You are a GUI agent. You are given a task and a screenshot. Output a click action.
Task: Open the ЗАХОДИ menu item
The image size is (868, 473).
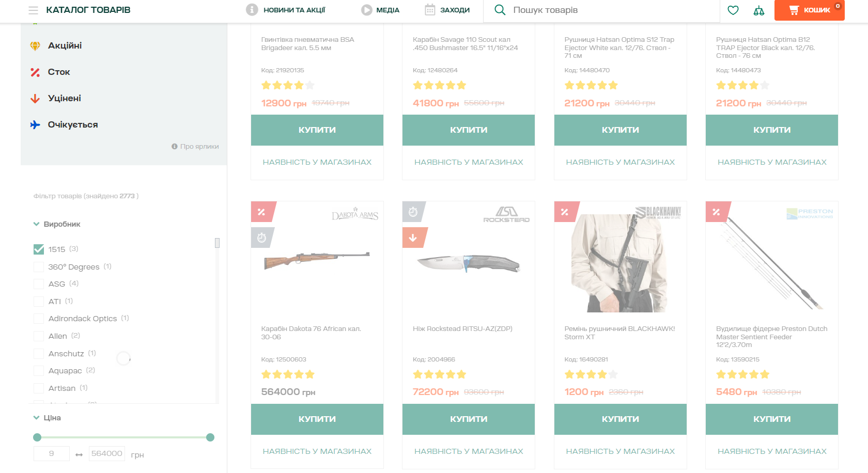(454, 10)
